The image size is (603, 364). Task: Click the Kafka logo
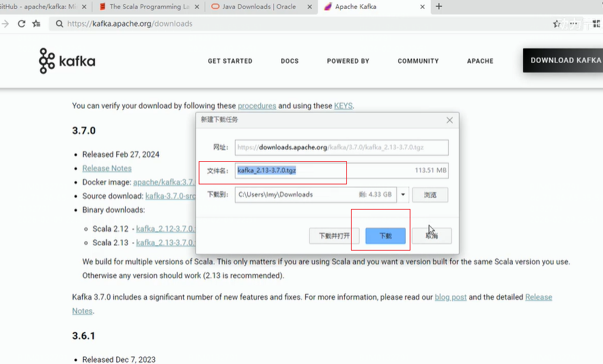click(x=67, y=61)
